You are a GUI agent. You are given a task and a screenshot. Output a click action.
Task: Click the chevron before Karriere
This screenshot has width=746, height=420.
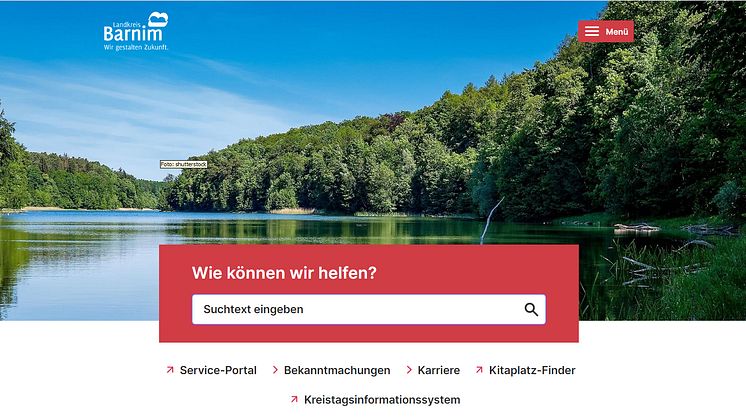tap(409, 370)
